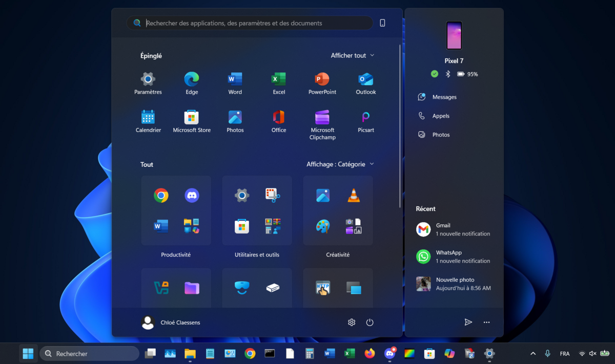Viewport: 615px width, 364px height.
Task: Open Microsoft Clipchamp
Action: pos(322,118)
